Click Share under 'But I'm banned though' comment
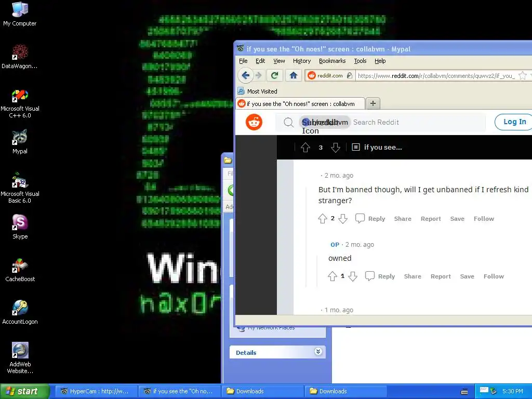 (403, 219)
